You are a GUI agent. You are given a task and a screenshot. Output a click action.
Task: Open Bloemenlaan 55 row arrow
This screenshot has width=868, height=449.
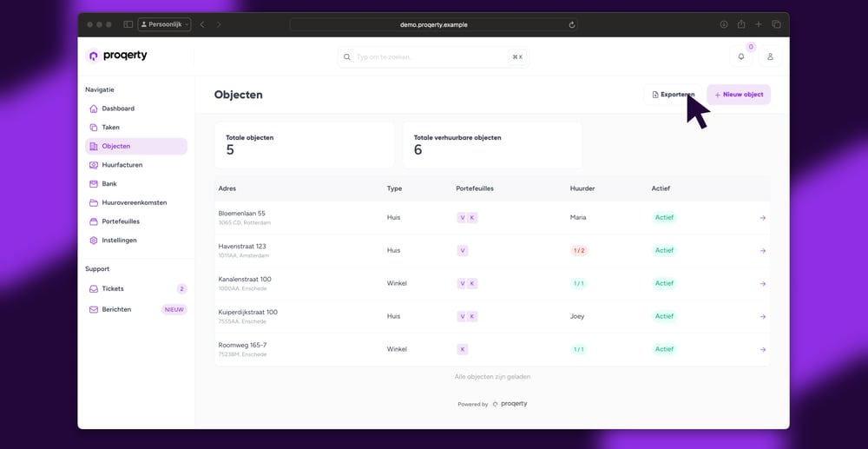click(x=762, y=218)
